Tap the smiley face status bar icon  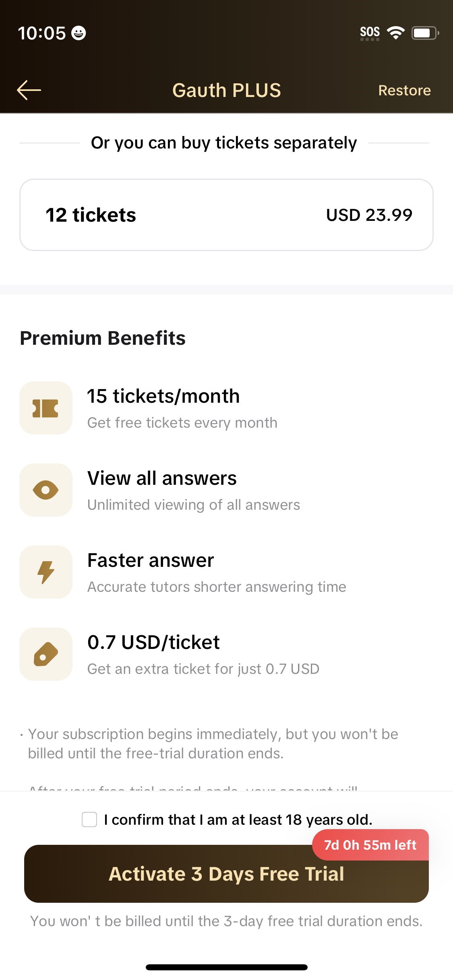pyautogui.click(x=79, y=33)
